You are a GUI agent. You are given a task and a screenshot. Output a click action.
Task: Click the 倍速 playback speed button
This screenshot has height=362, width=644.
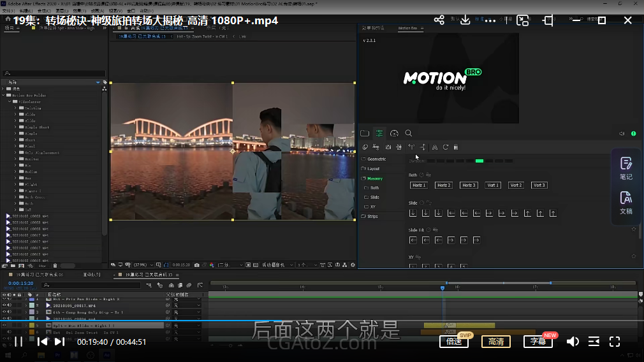click(x=454, y=342)
